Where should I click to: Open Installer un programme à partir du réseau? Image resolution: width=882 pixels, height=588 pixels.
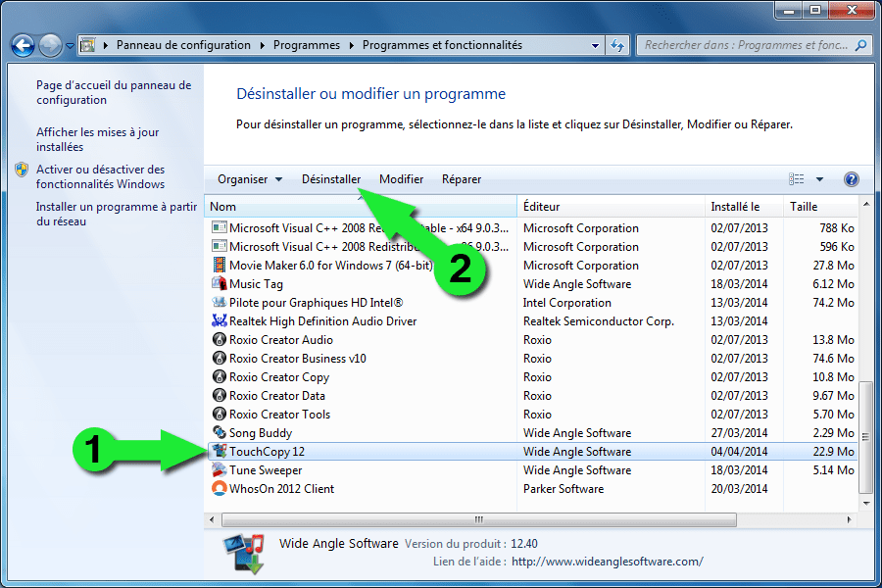[117, 214]
